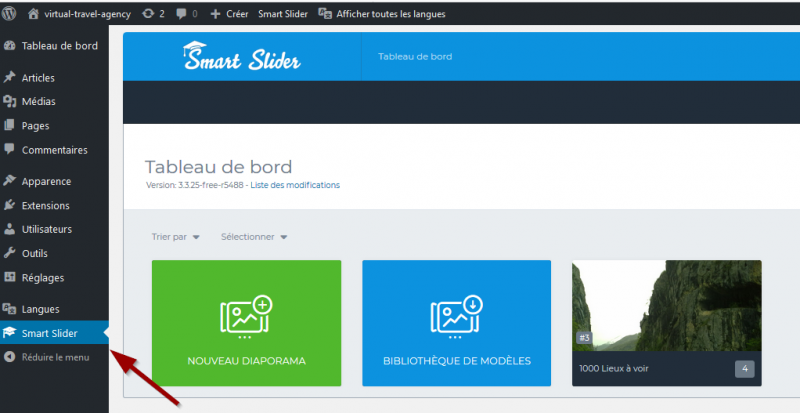The width and height of the screenshot is (800, 413).
Task: Click the WordPress logo icon
Action: (9, 14)
